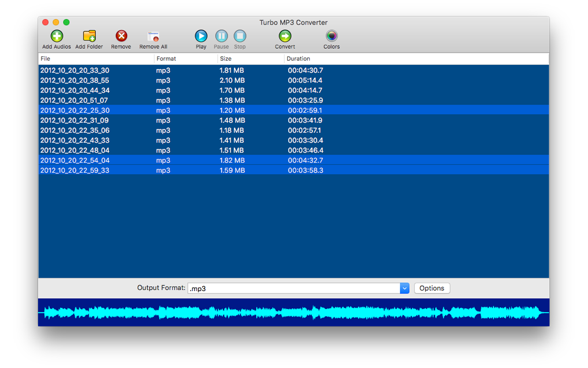
Task: Click the green Convert icon
Action: click(x=285, y=36)
